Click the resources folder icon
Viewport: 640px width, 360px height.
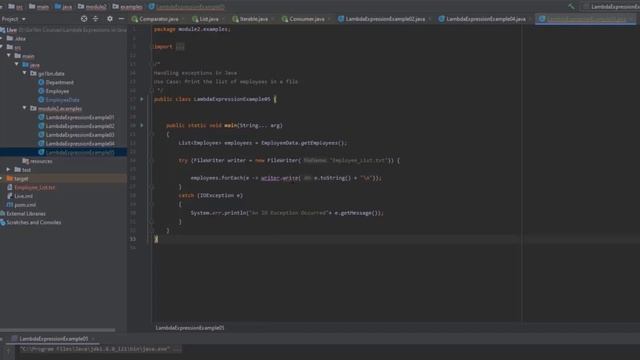tap(25, 161)
